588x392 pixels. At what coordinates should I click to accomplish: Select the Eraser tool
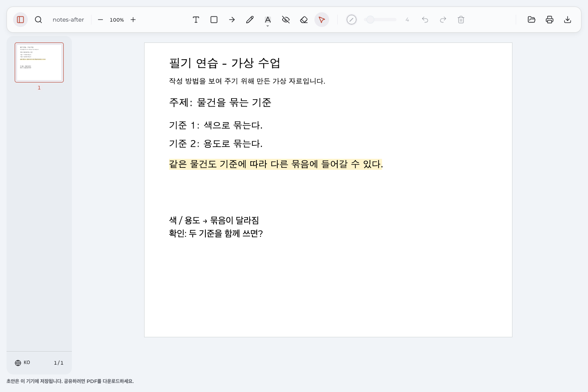coord(304,20)
